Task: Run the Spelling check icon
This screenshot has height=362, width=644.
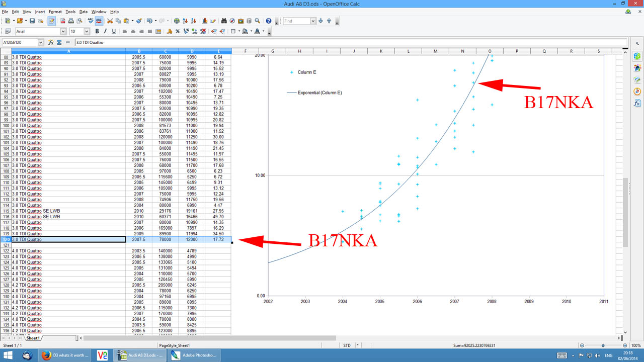Action: tap(91, 21)
